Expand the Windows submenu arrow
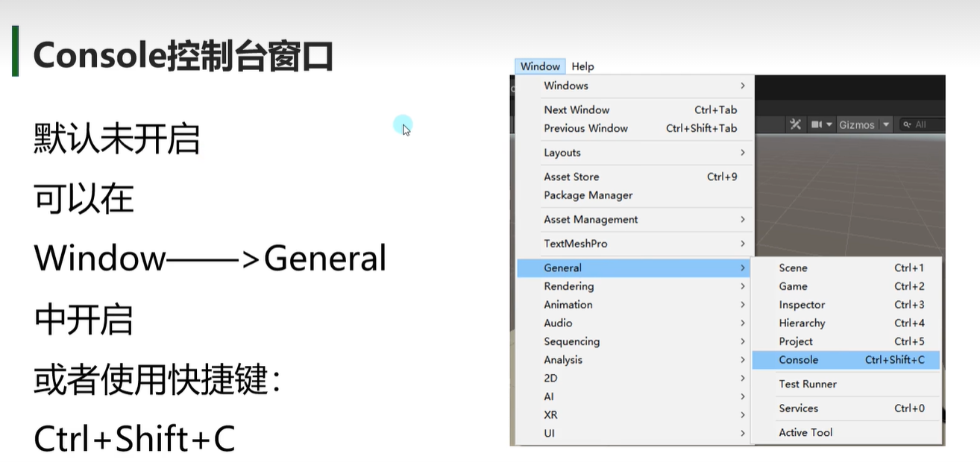980x462 pixels. (743, 86)
